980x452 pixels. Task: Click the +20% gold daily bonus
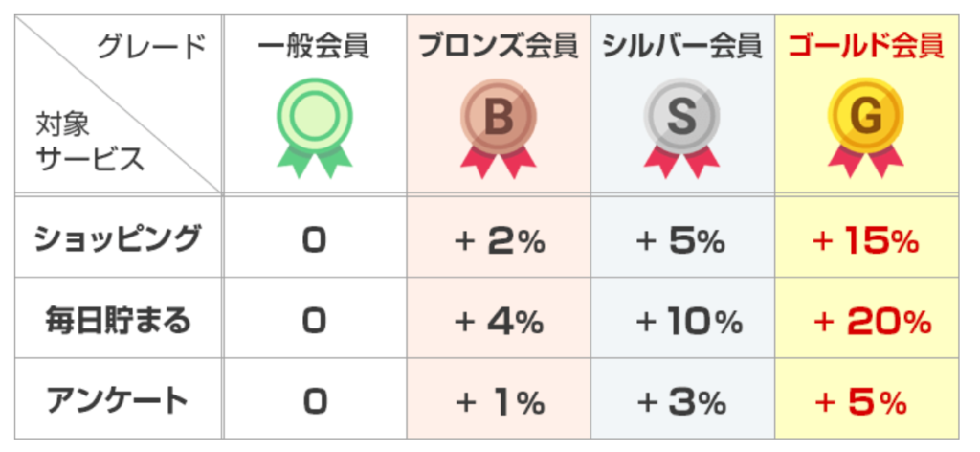pyautogui.click(x=873, y=323)
